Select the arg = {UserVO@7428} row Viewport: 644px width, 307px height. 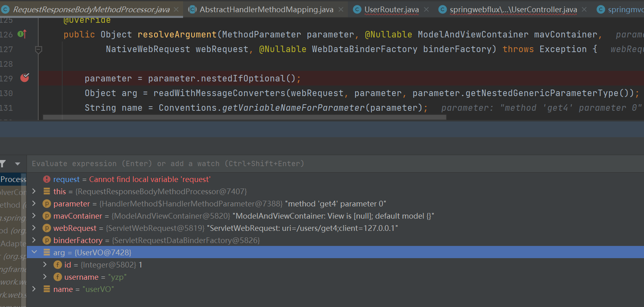[335, 252]
